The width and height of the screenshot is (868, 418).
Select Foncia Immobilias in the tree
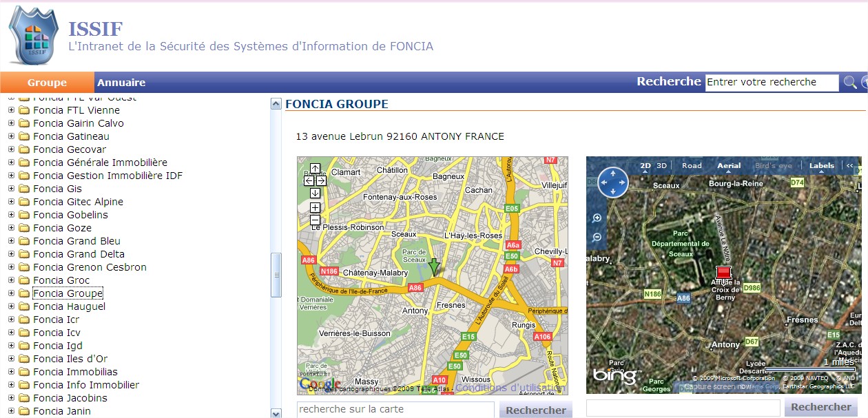pyautogui.click(x=75, y=372)
